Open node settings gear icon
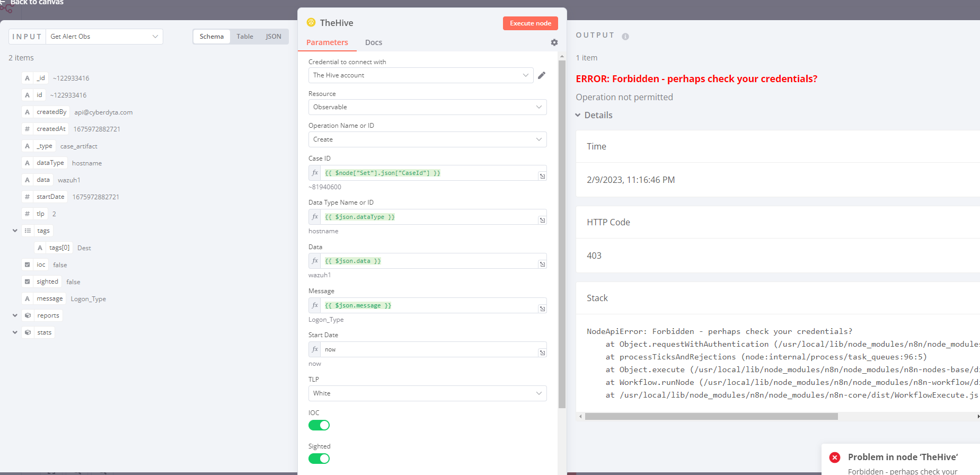The image size is (980, 475). (554, 42)
